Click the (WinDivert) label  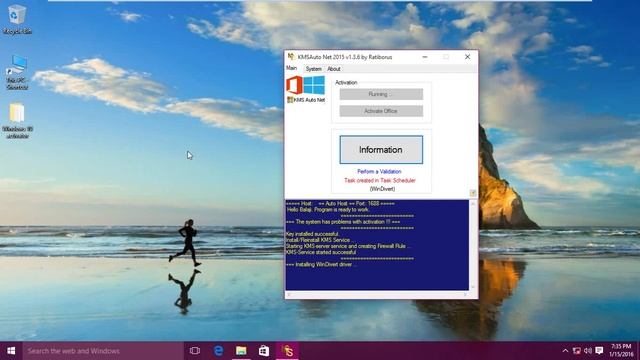(x=382, y=189)
